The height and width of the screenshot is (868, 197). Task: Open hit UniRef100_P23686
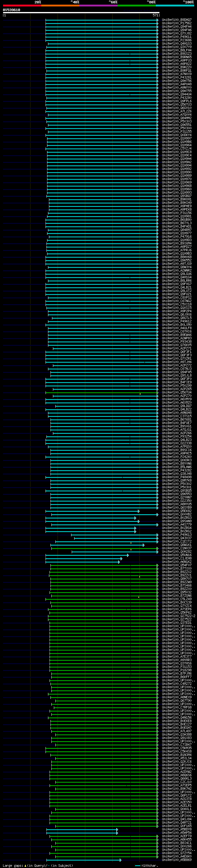pyautogui.click(x=177, y=40)
